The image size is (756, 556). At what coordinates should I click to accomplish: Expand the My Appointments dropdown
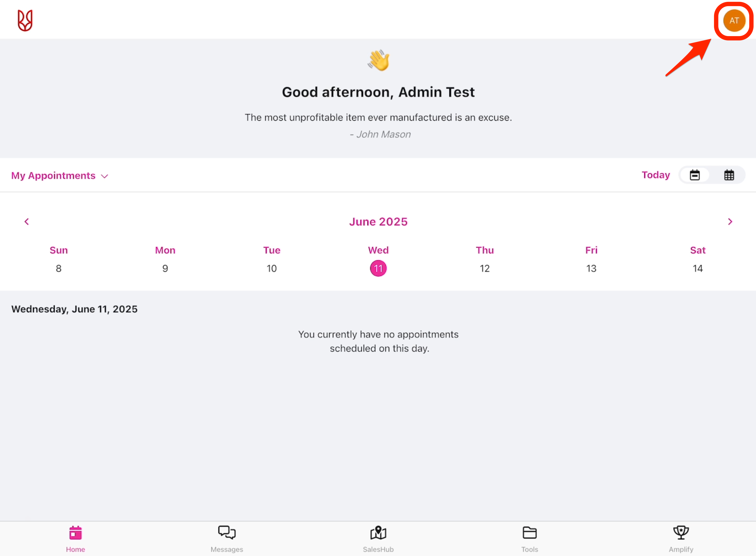point(60,176)
